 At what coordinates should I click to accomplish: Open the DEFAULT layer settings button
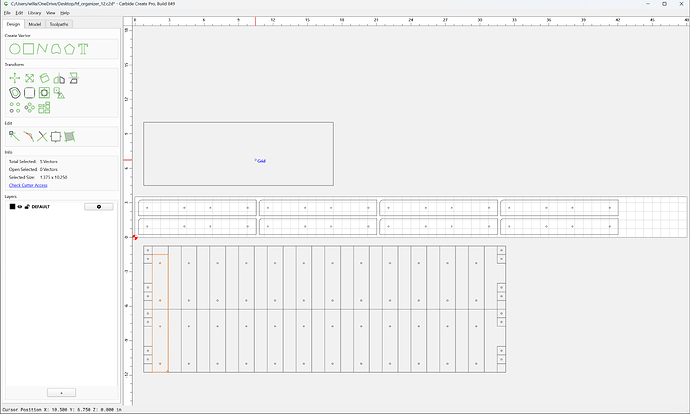coord(99,207)
